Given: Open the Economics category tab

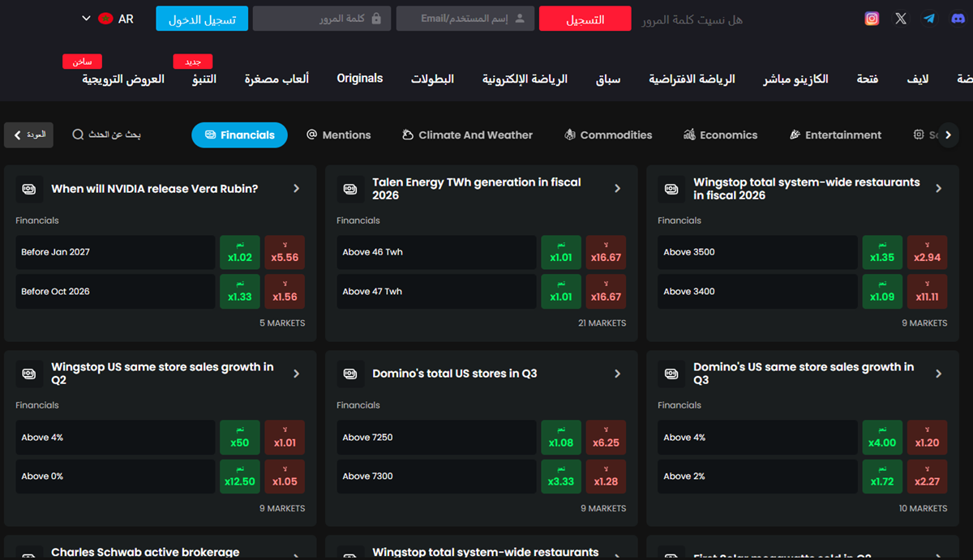Looking at the screenshot, I should [x=720, y=135].
